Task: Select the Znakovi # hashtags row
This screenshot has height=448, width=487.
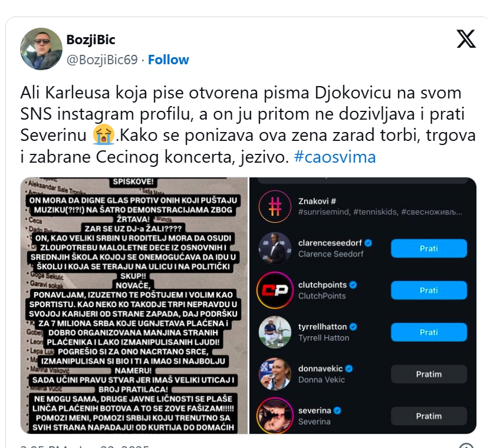Action: pyautogui.click(x=363, y=206)
